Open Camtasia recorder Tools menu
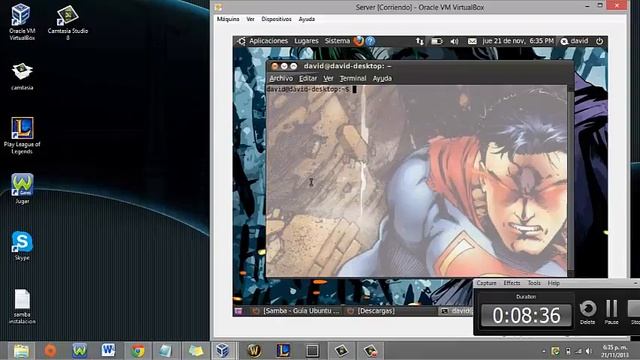This screenshot has height=360, width=640. (x=534, y=283)
